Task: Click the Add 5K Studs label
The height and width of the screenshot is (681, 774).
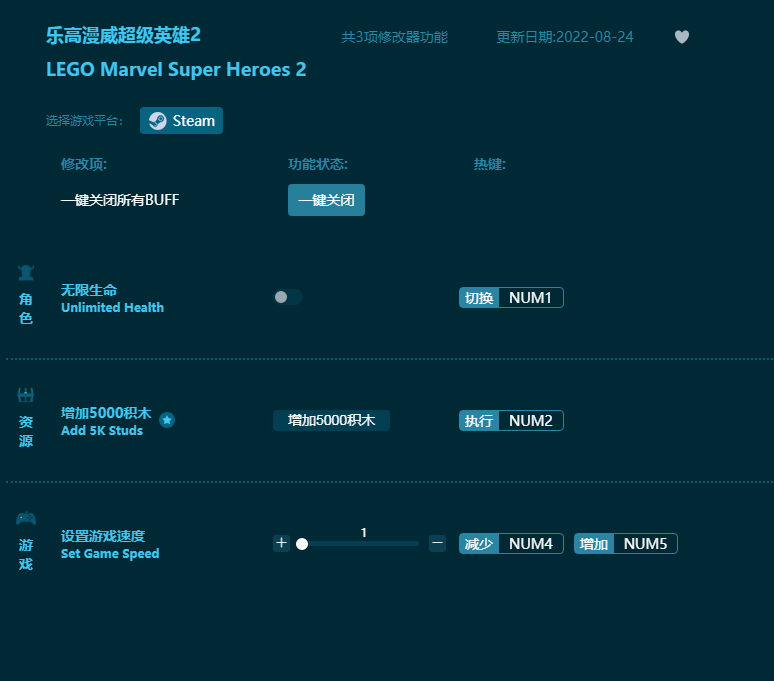Action: [102, 430]
